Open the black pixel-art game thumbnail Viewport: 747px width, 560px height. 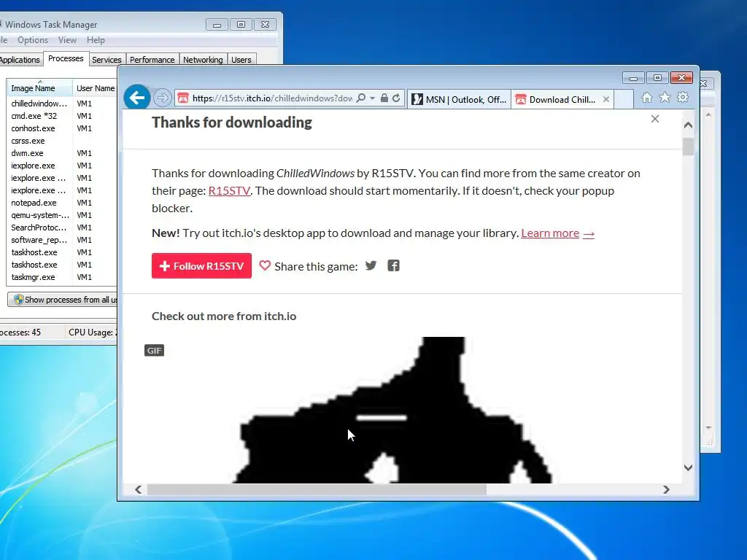pyautogui.click(x=395, y=410)
